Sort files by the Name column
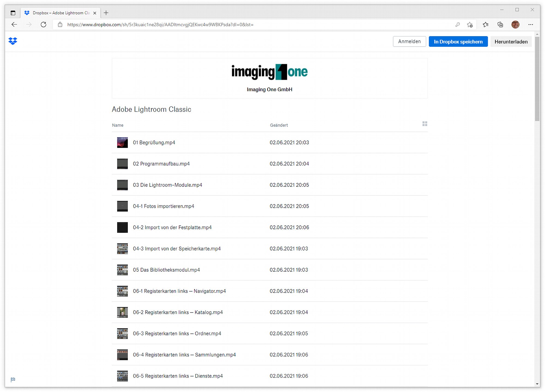The image size is (545, 392). [118, 125]
